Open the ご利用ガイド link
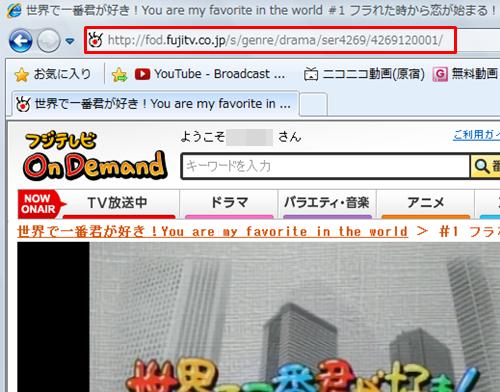Image resolution: width=500 pixels, height=392 pixels. click(x=477, y=135)
